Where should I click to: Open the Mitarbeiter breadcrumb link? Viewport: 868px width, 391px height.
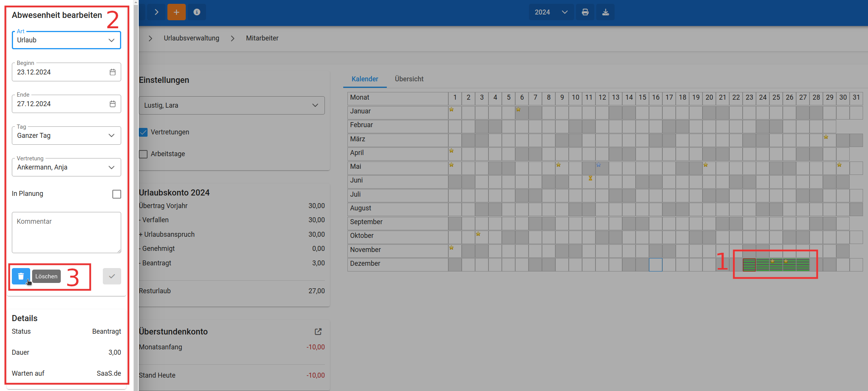262,38
